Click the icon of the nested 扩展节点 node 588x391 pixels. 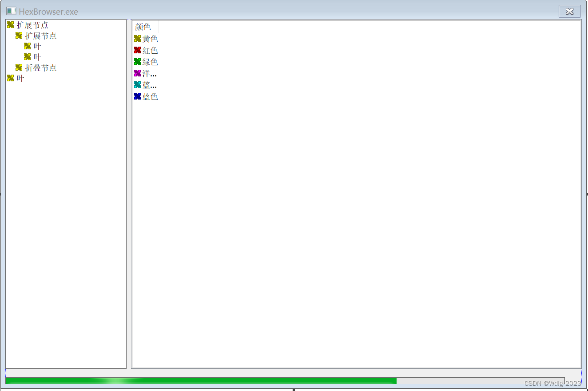(x=19, y=36)
